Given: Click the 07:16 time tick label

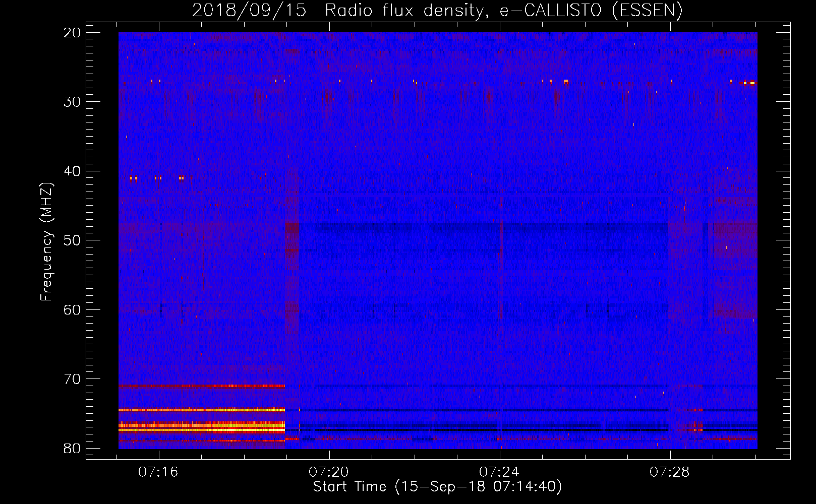Looking at the screenshot, I should click(158, 472).
